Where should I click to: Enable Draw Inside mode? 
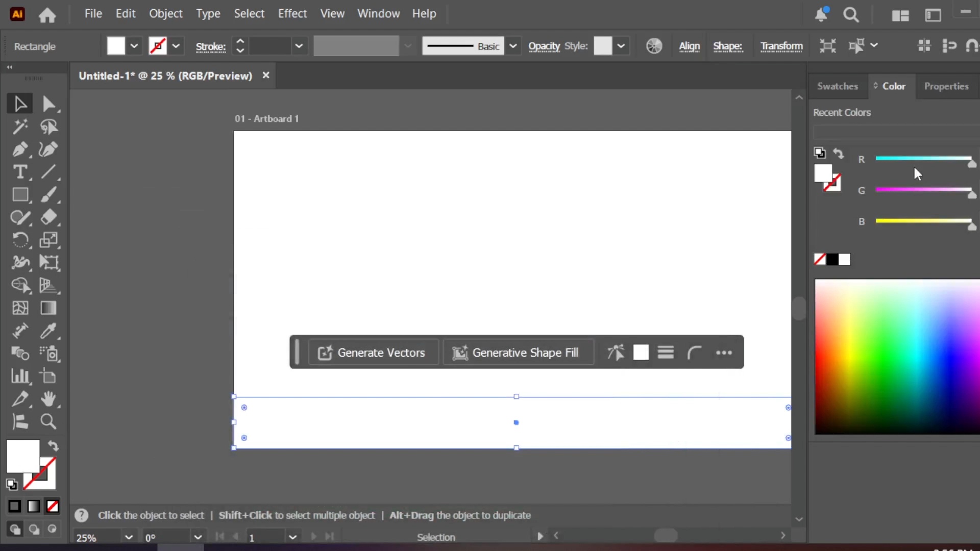52,529
